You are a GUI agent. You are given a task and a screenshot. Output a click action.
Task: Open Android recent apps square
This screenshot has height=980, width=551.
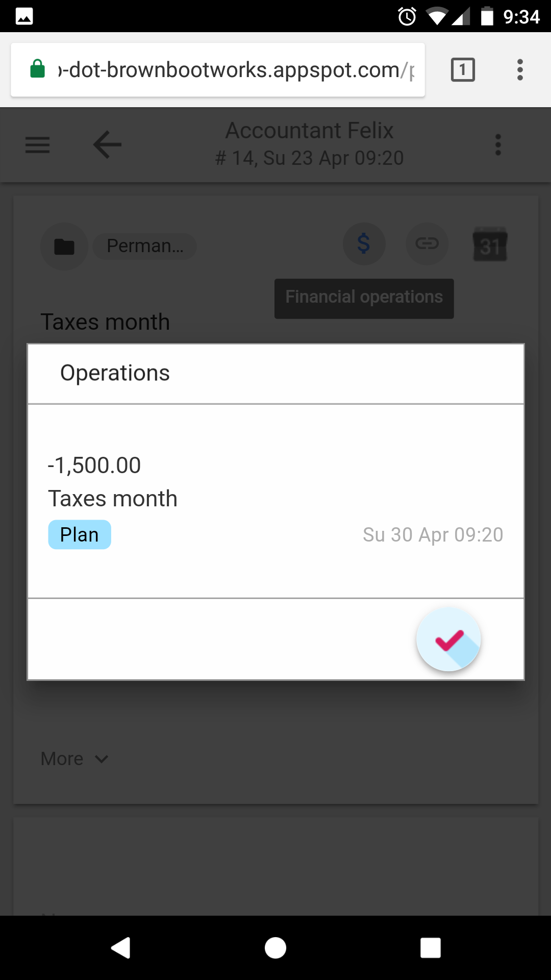(430, 948)
